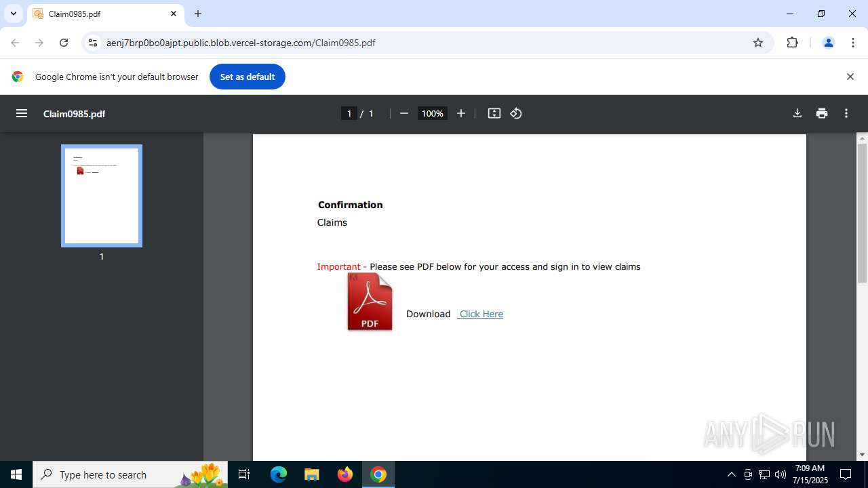The width and height of the screenshot is (868, 488).
Task: Open the Windows Start menu
Action: 16,474
